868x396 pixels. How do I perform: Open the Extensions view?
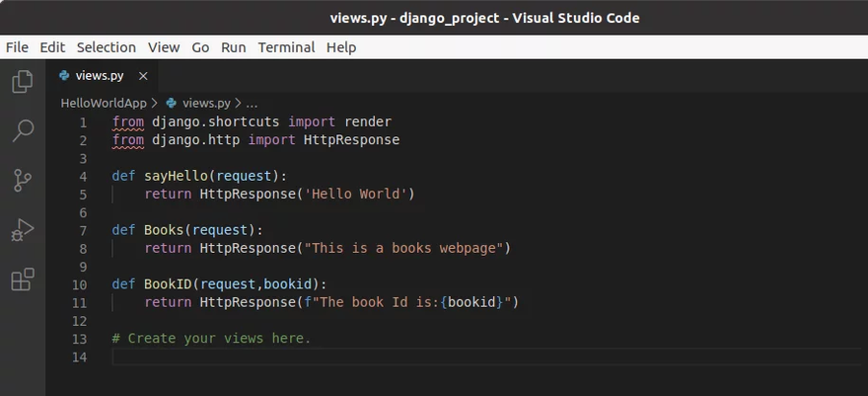22,280
